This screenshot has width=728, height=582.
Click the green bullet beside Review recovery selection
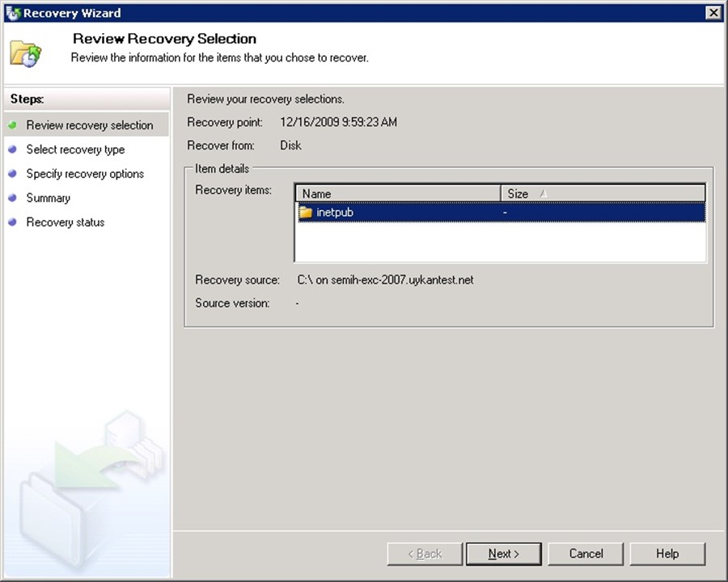coord(12,125)
